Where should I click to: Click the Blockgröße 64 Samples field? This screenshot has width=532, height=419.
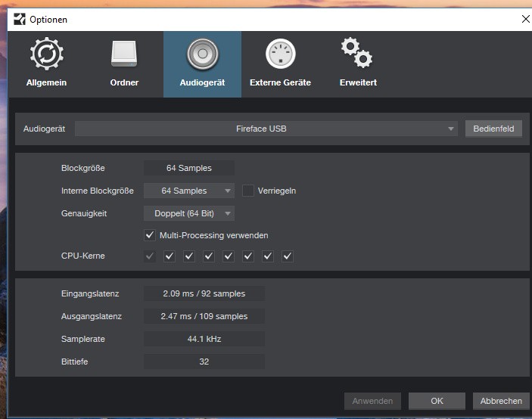(x=189, y=168)
